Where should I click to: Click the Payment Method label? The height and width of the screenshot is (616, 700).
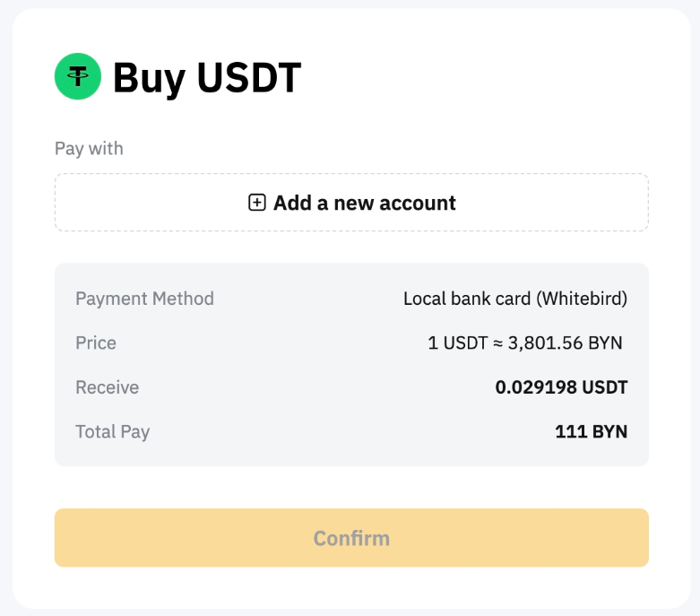pyautogui.click(x=144, y=299)
